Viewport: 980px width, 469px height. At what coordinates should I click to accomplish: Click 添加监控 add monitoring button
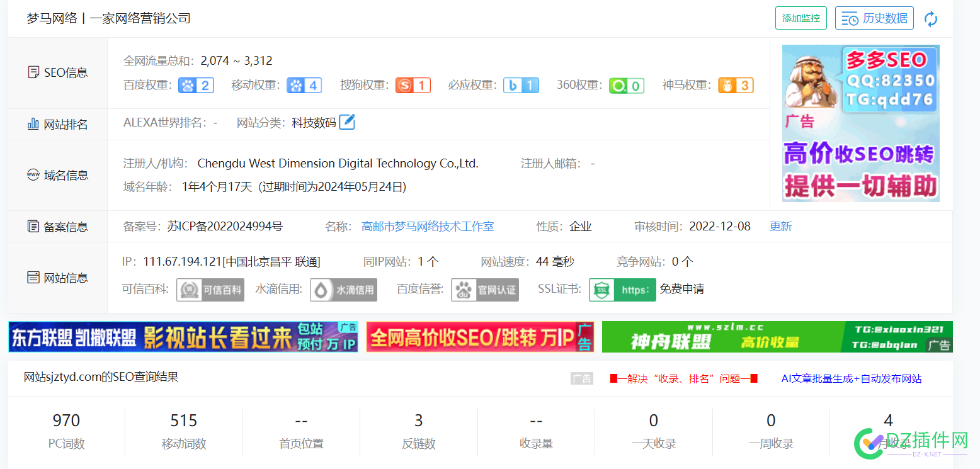pyautogui.click(x=801, y=18)
